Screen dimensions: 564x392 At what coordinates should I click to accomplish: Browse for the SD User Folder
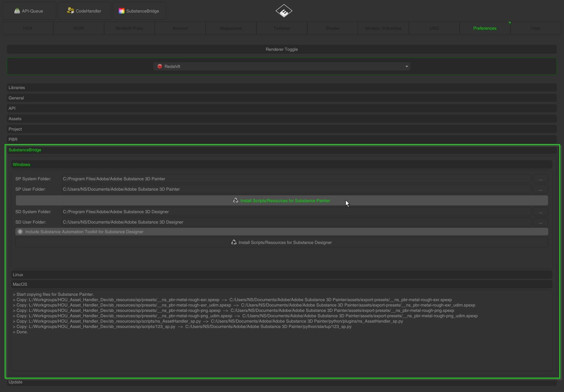(x=540, y=222)
